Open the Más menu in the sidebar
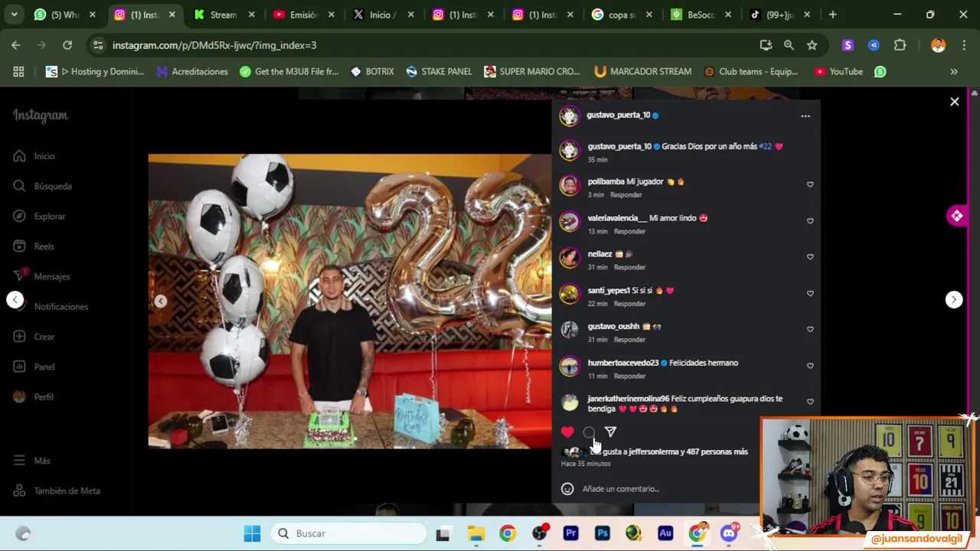Screen dimensions: 980x551 pyautogui.click(x=31, y=461)
